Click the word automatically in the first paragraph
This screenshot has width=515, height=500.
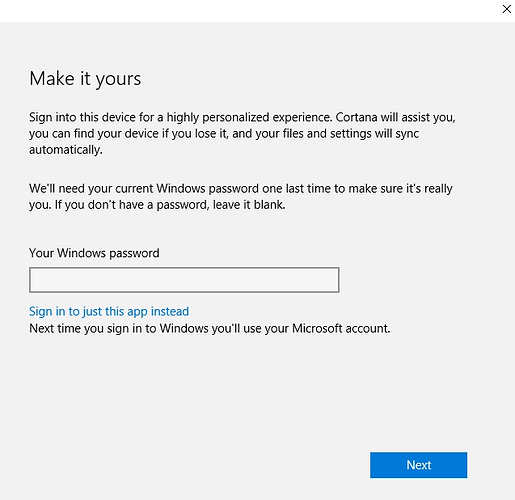click(x=65, y=150)
